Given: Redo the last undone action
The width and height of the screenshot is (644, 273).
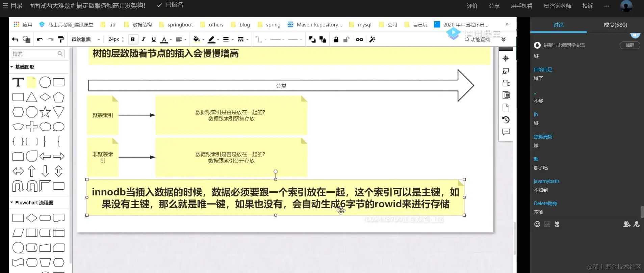Looking at the screenshot, I should 50,39.
